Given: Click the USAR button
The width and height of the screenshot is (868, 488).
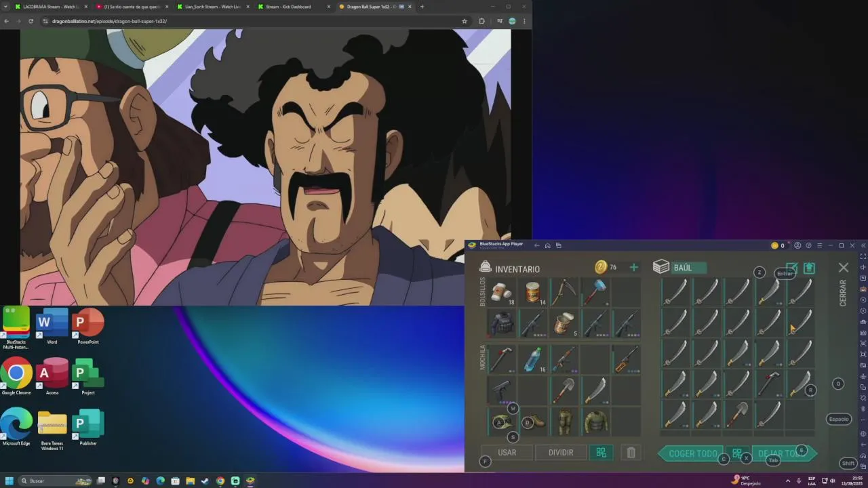Looking at the screenshot, I should [507, 453].
